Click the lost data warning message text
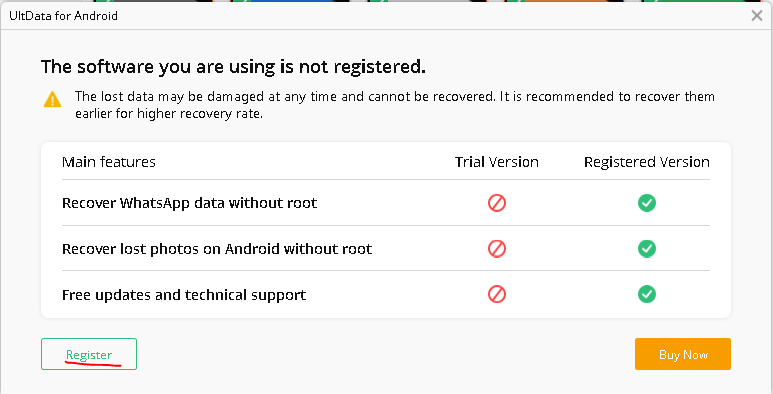Image resolution: width=773 pixels, height=394 pixels. (394, 105)
